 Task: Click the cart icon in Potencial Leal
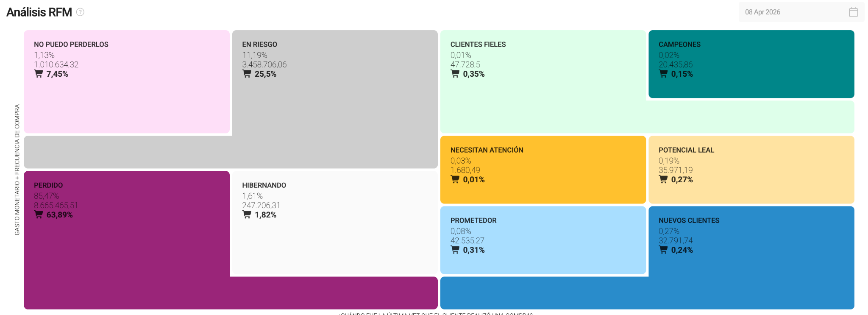pos(664,179)
